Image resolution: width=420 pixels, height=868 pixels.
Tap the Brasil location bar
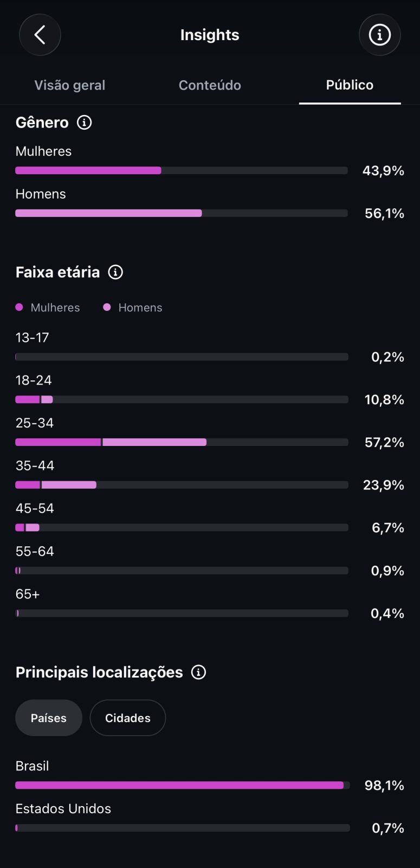tap(183, 785)
